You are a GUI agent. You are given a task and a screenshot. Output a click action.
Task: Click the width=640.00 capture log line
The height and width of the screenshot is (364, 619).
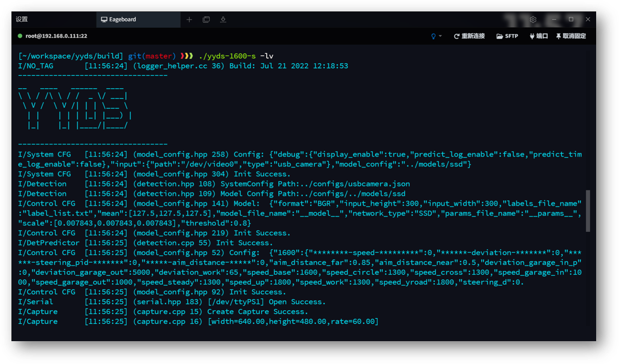click(x=198, y=322)
